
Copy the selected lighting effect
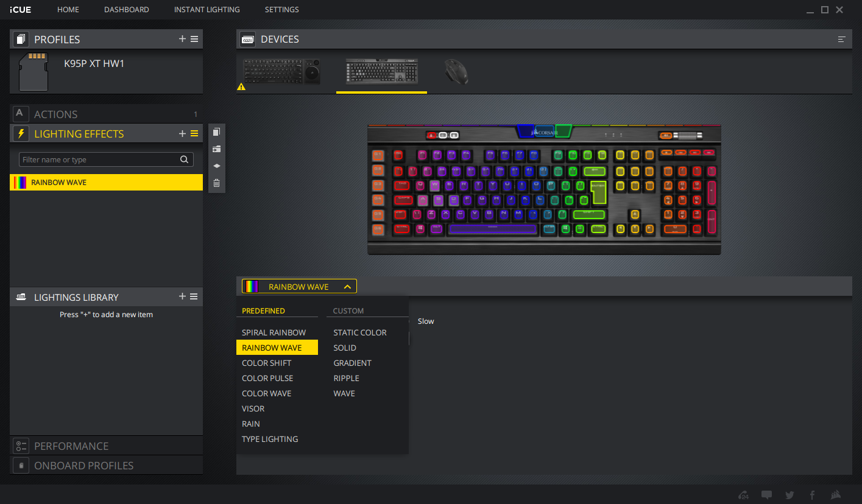[216, 132]
